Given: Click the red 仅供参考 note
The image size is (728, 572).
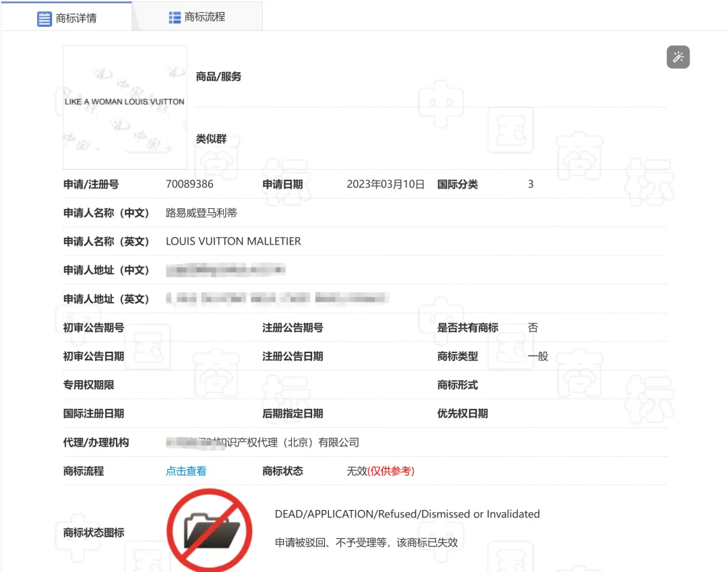Looking at the screenshot, I should pyautogui.click(x=391, y=472).
